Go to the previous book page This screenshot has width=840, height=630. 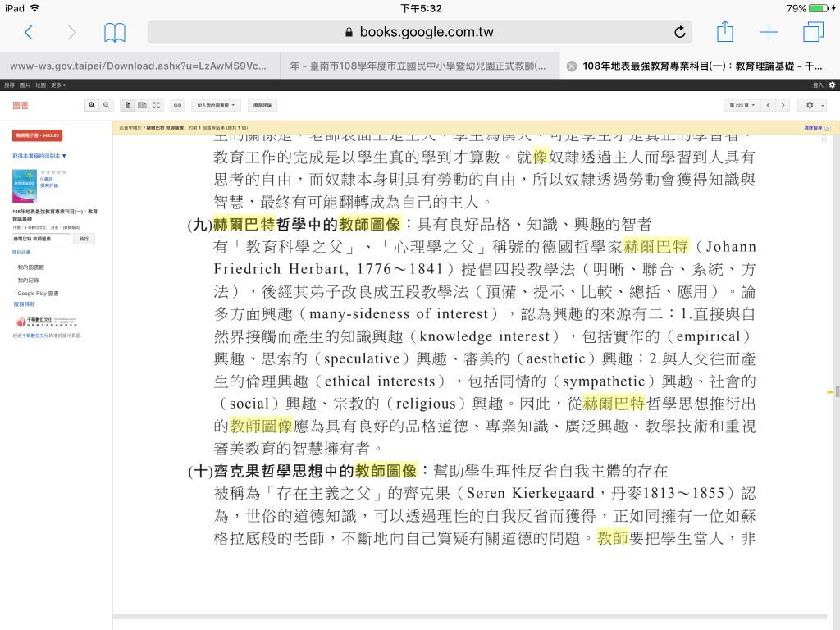tap(769, 105)
